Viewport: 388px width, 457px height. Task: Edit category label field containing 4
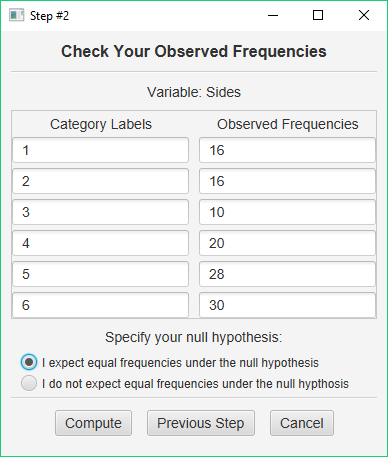tap(101, 243)
